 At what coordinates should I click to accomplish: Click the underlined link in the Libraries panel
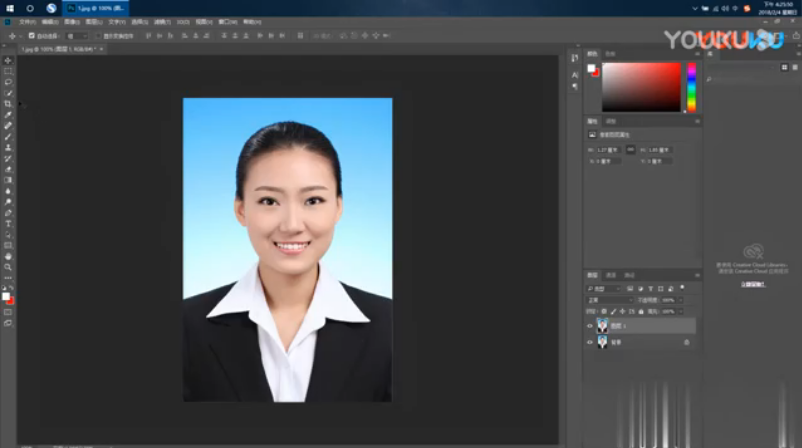tap(754, 284)
